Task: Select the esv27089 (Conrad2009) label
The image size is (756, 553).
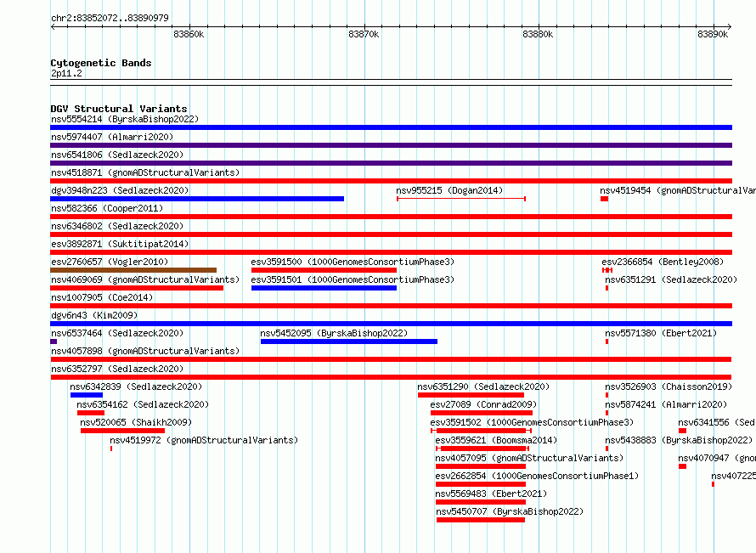Action: [483, 404]
